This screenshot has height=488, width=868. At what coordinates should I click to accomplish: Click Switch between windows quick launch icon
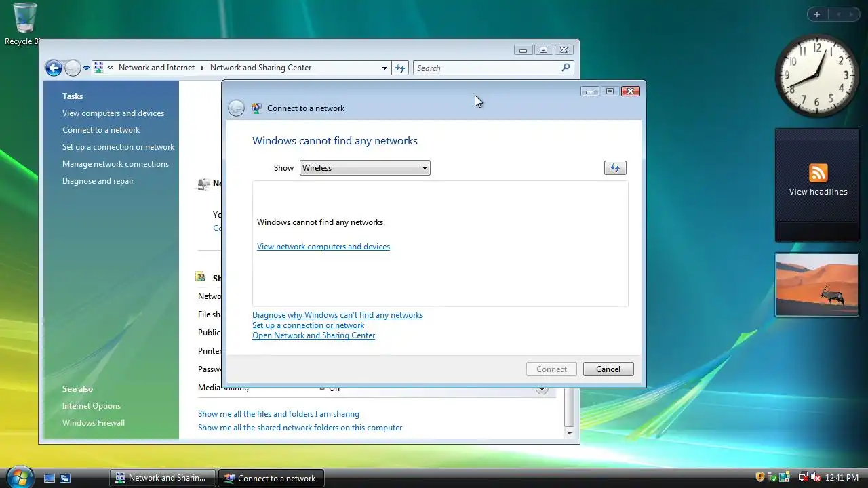pyautogui.click(x=65, y=478)
